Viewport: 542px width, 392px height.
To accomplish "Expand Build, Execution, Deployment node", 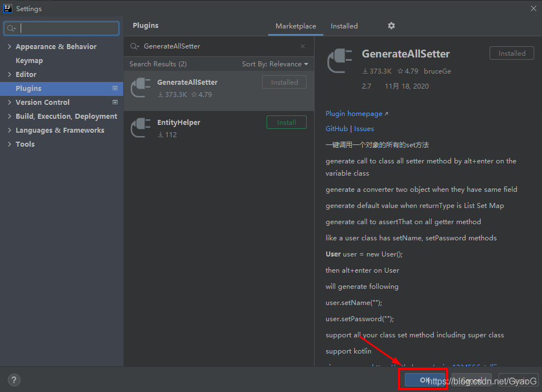I will tap(9, 116).
